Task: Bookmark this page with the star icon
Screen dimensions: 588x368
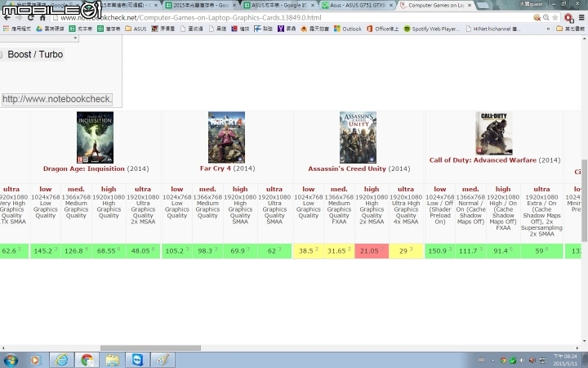Action: click(x=555, y=18)
